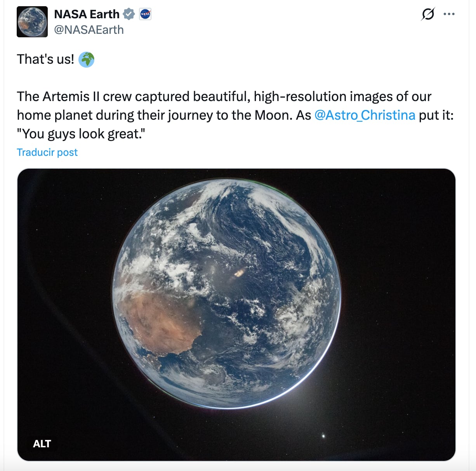Click NASA Earth's circular profile picture
The image size is (476, 471).
coord(32,22)
